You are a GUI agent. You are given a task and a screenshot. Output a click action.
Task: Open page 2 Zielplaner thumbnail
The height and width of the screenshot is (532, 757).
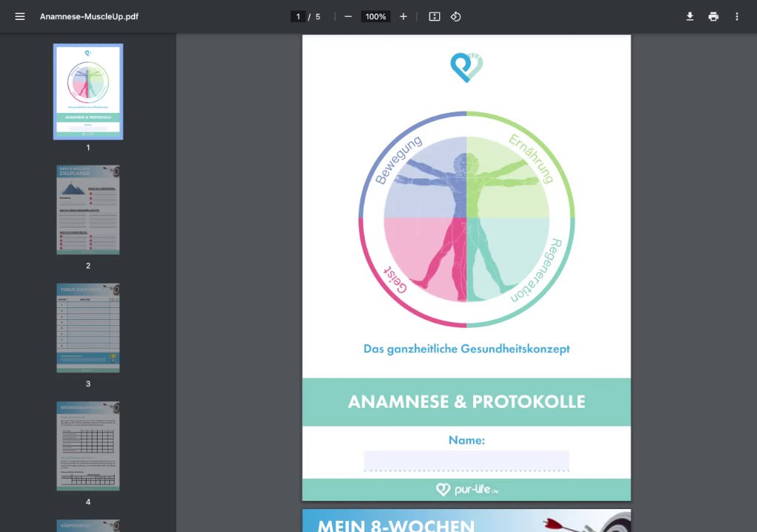click(x=88, y=210)
